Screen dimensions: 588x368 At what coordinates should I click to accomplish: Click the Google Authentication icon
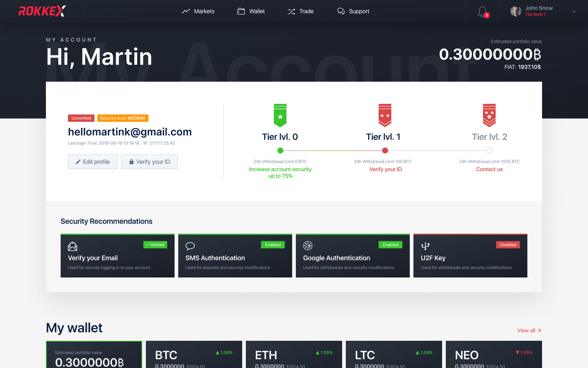pos(308,245)
